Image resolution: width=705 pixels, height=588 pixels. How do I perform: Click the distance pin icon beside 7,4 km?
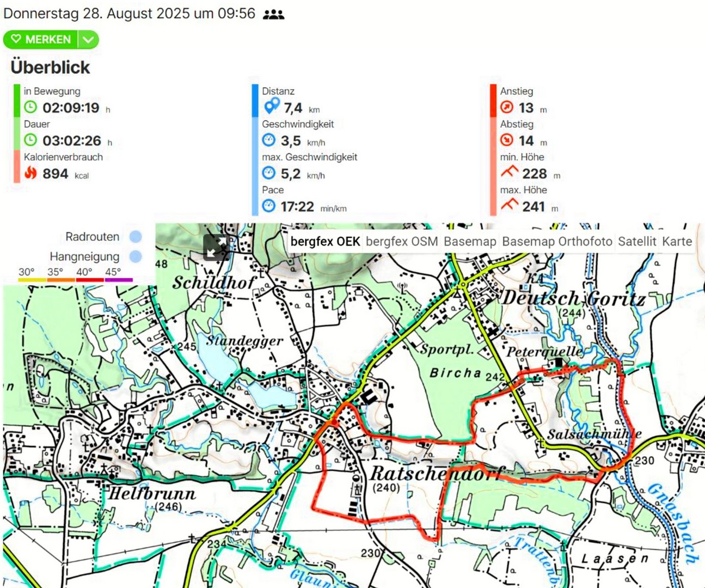coord(271,106)
